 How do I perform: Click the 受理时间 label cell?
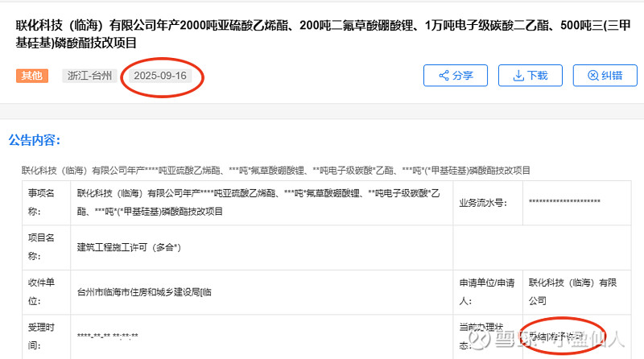(47, 336)
